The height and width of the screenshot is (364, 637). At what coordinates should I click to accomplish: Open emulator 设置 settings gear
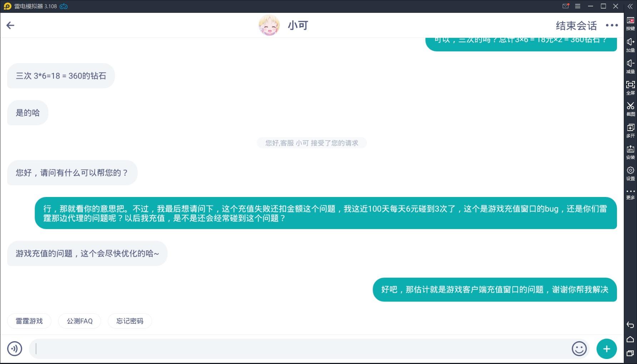click(631, 173)
